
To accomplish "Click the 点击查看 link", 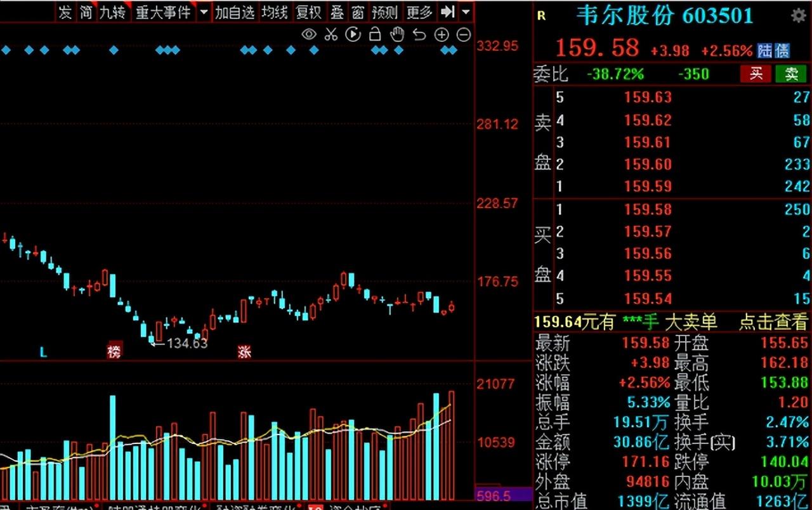I will 773,322.
